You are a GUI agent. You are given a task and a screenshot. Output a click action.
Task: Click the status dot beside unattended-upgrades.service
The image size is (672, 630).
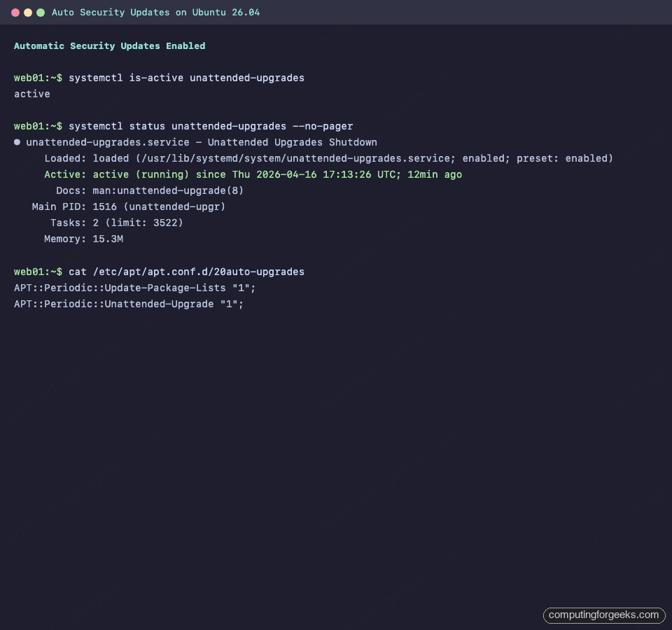click(17, 142)
